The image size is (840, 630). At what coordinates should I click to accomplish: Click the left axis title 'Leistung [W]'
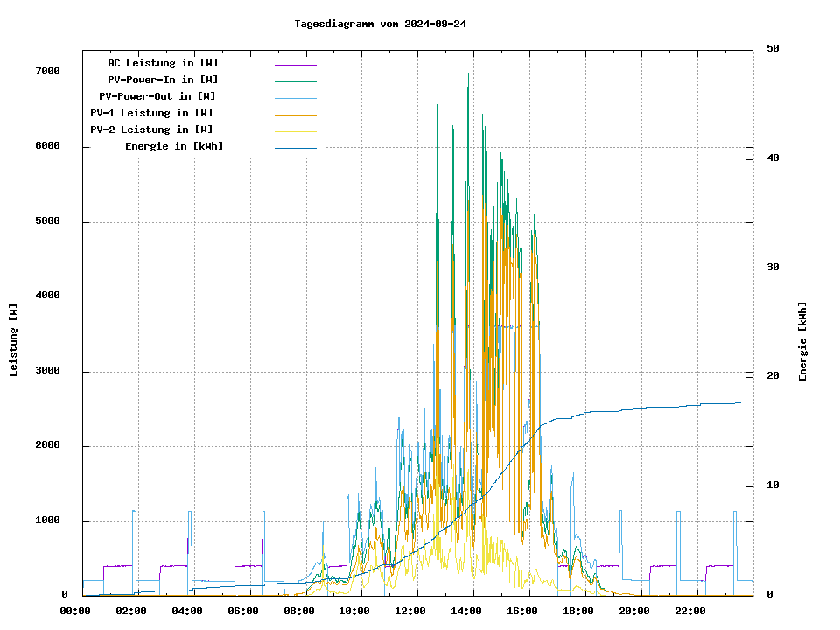(x=13, y=340)
